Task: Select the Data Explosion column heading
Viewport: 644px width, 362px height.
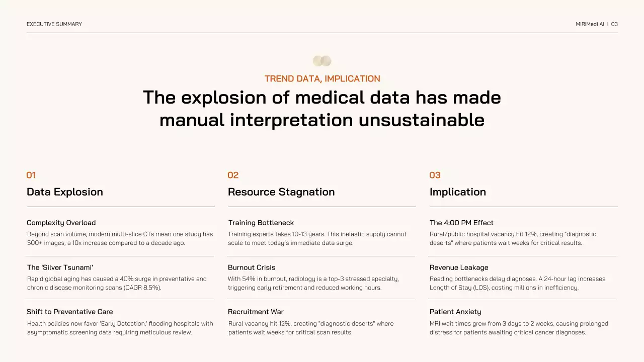Action: 65,192
